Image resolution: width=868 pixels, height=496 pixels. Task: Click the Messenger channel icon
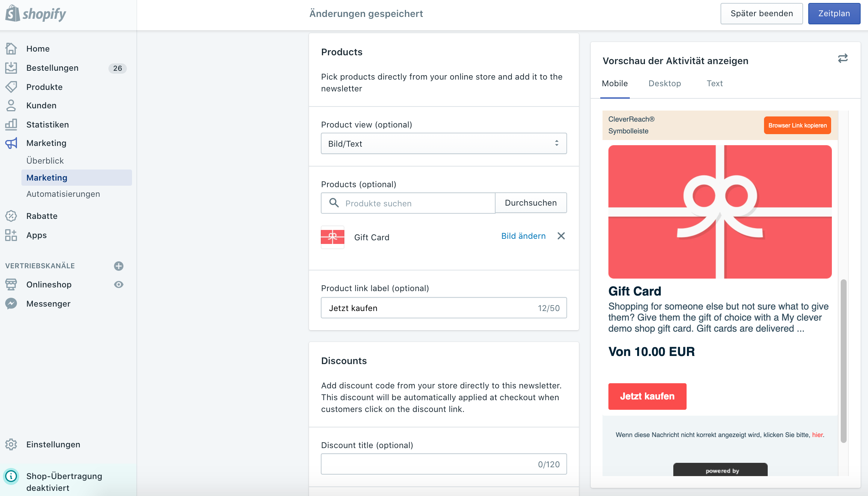click(x=11, y=304)
